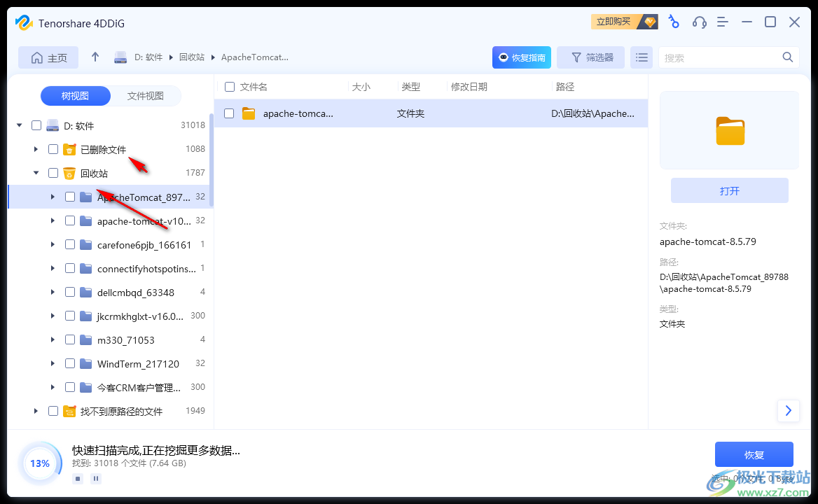Click the 恢复 recover button
The height and width of the screenshot is (504, 818).
click(x=754, y=454)
